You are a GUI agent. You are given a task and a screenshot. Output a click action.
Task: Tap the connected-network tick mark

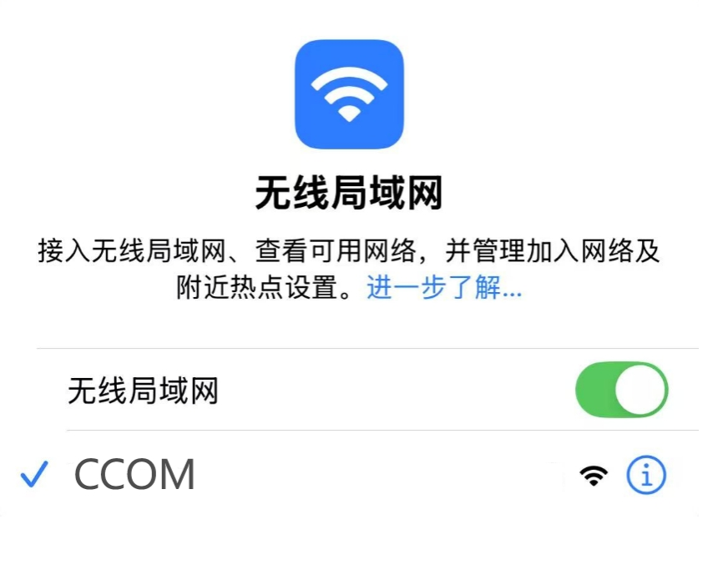click(x=34, y=474)
